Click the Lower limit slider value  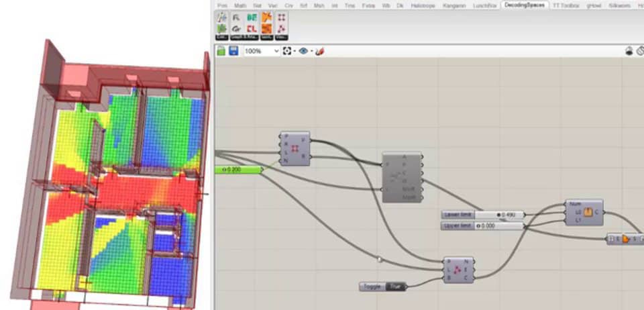tap(499, 215)
